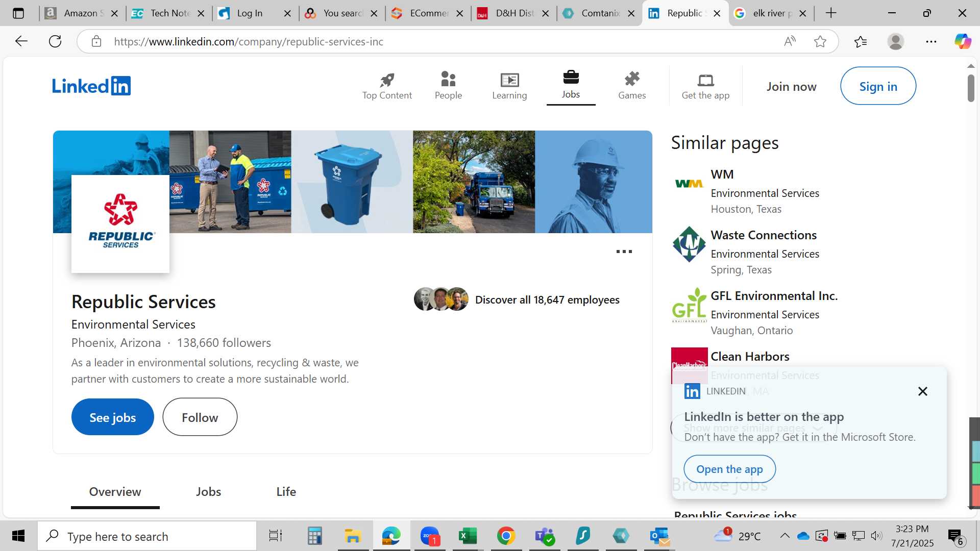Close the LinkedIn app popup

point(922,391)
